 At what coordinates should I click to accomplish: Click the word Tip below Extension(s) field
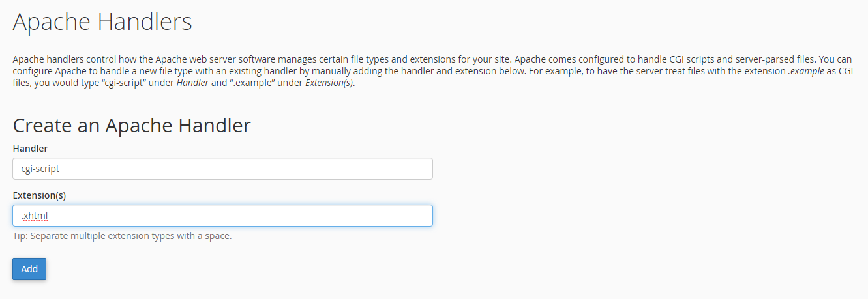20,236
